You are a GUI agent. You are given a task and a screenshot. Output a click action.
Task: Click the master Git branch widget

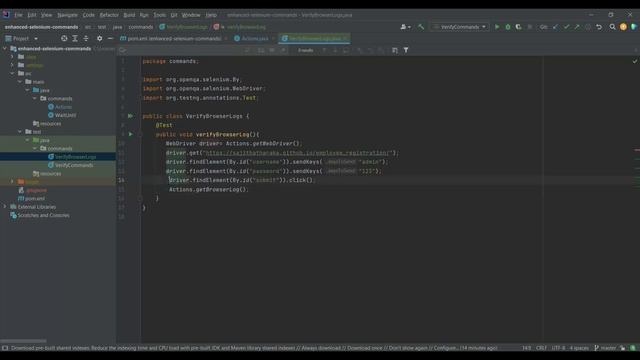(605, 348)
